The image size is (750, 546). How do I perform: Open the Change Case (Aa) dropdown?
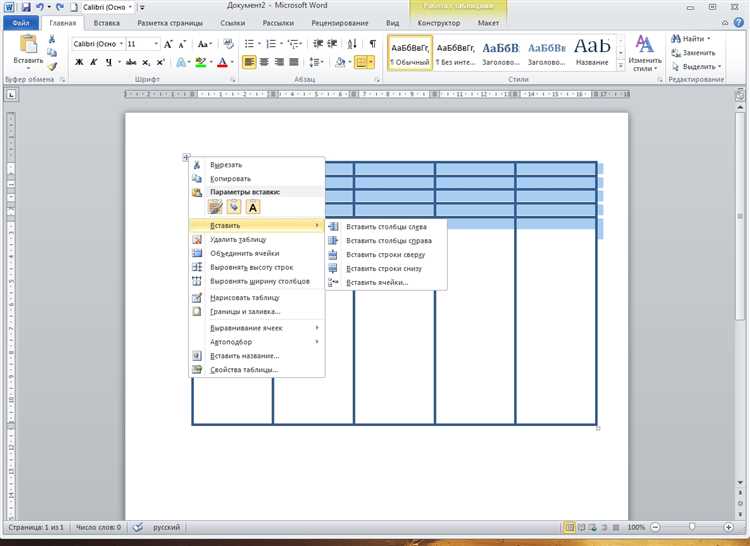[205, 44]
